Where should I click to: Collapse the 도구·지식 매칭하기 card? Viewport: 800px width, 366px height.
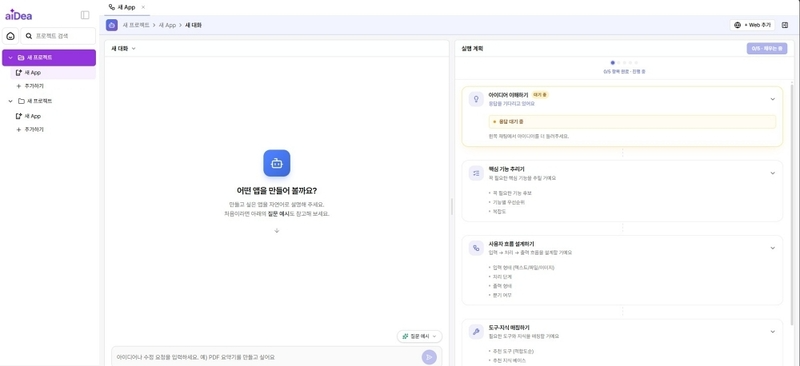tap(772, 332)
